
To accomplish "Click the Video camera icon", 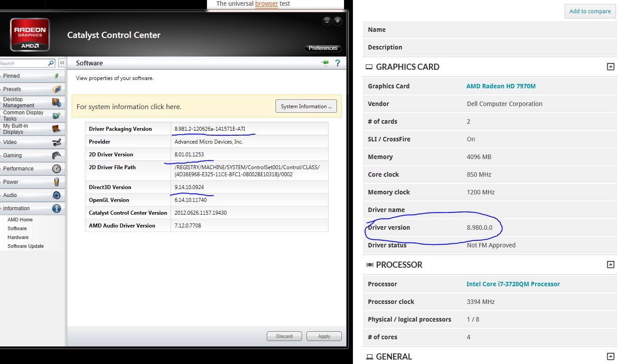I will (x=57, y=142).
